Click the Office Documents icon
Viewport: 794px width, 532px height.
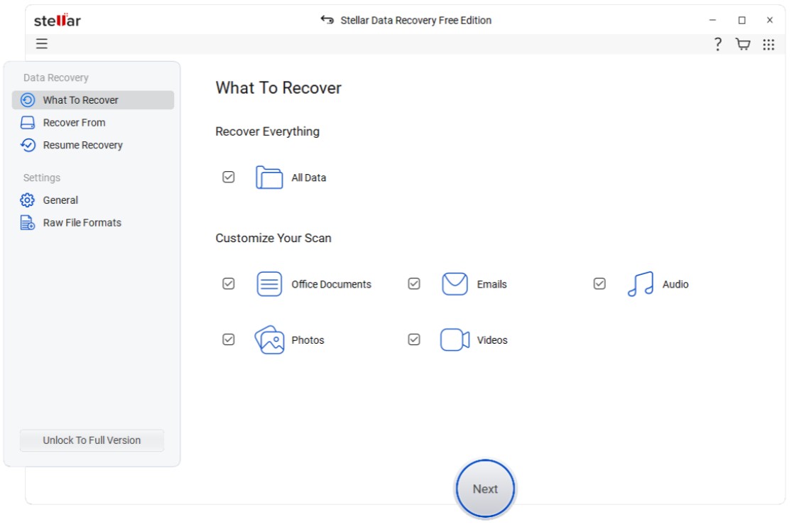coord(269,283)
